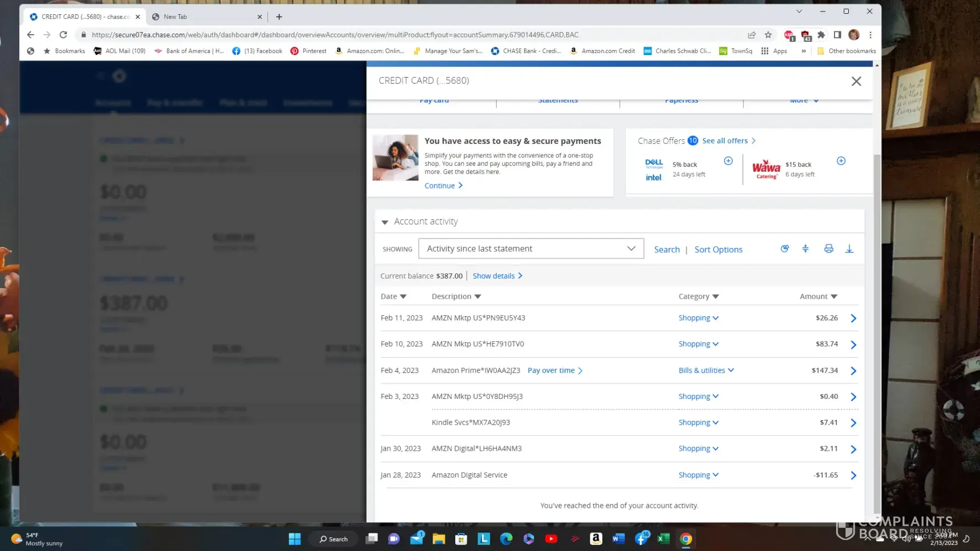Add the Dell 5% back offer
Viewport: 980px width, 551px height.
pos(728,161)
